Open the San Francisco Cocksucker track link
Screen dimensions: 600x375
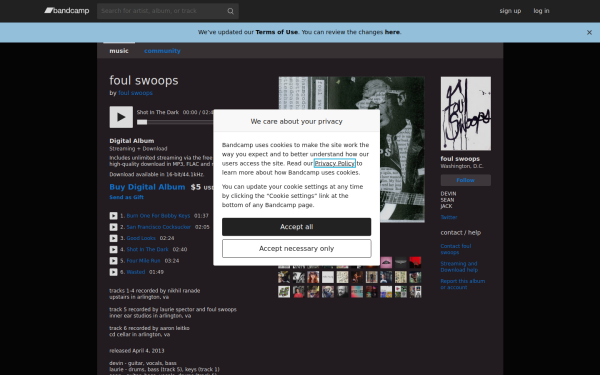158,227
